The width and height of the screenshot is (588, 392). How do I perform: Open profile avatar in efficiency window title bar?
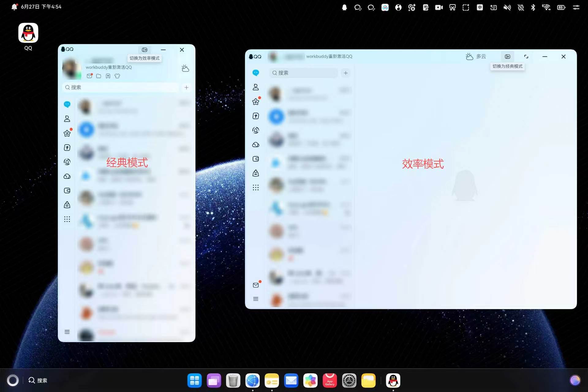(x=273, y=56)
